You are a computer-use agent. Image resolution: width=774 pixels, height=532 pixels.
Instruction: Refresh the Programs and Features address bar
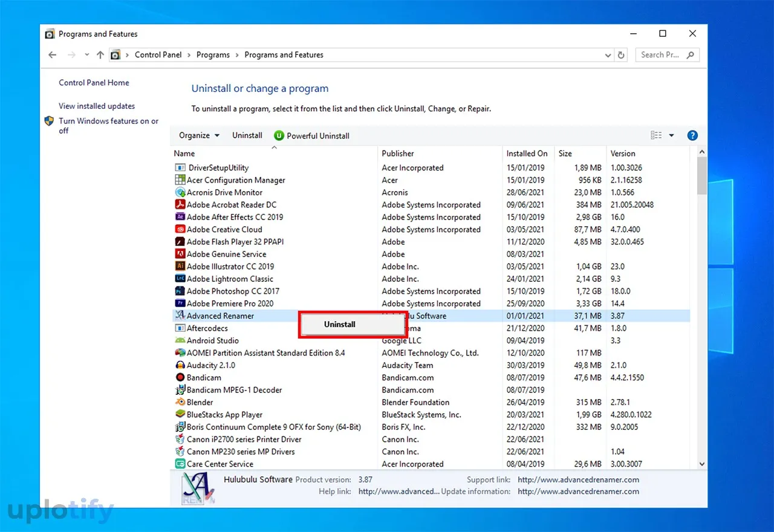point(621,55)
